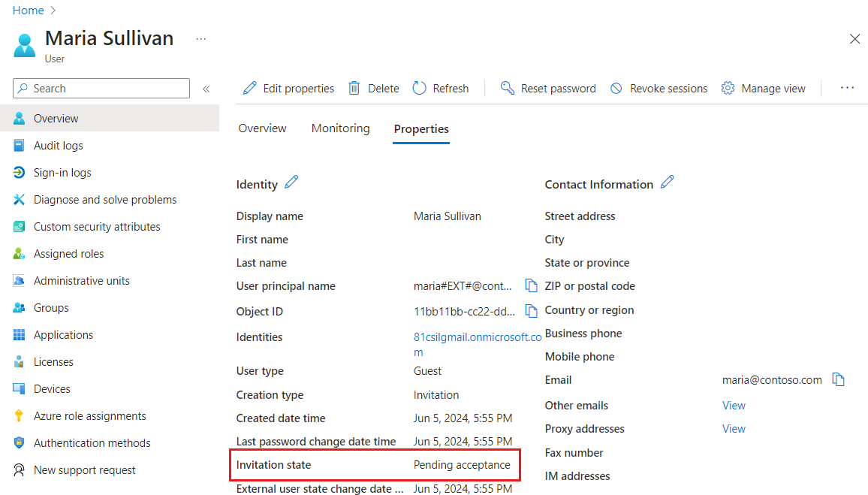Delete the Maria Sullivan user
868x495 pixels.
click(373, 88)
